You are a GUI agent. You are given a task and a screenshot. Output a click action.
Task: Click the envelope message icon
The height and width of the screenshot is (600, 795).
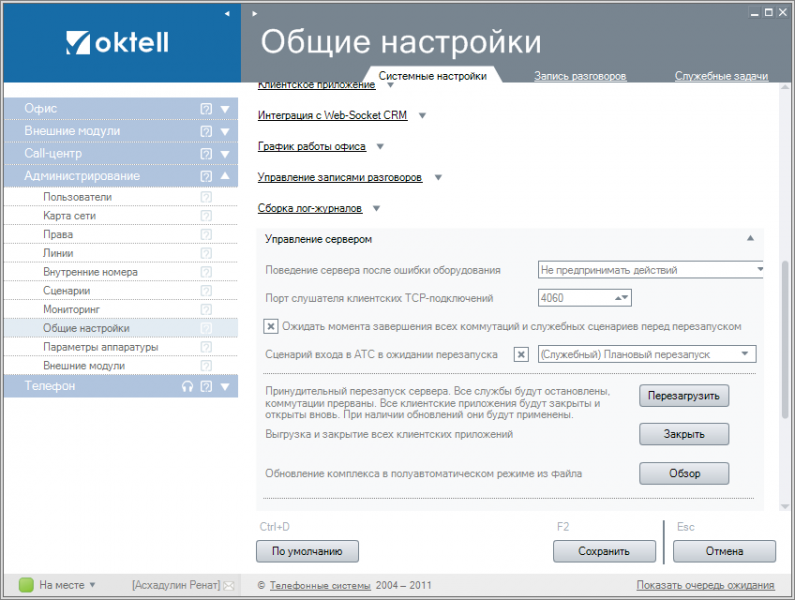(x=229, y=586)
